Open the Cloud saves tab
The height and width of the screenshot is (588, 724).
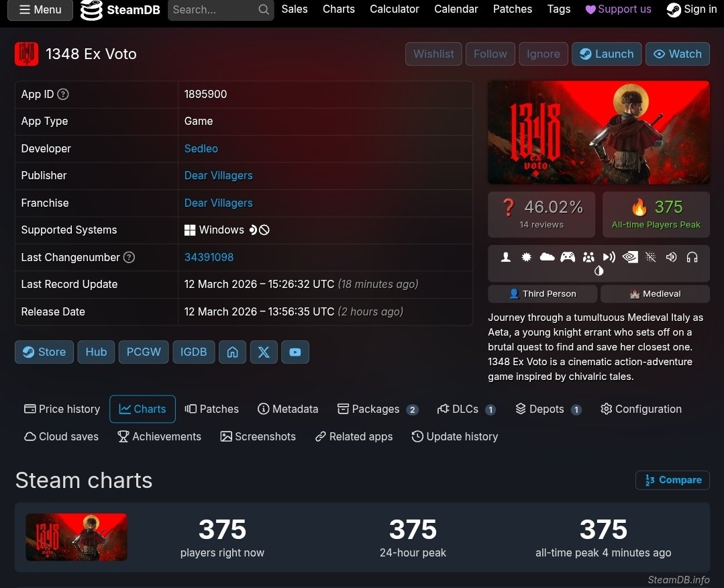click(61, 436)
